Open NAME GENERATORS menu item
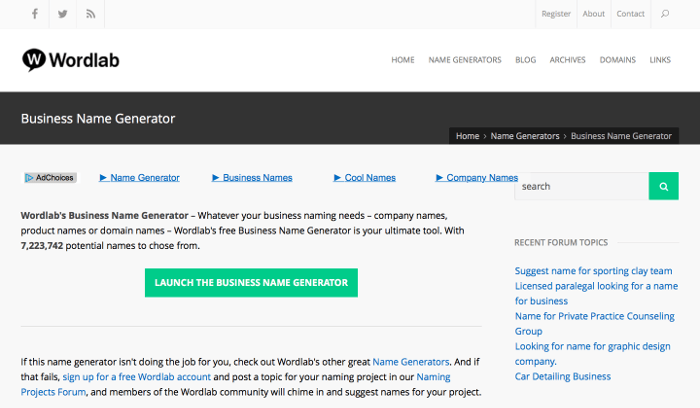Image resolution: width=700 pixels, height=408 pixels. point(465,60)
